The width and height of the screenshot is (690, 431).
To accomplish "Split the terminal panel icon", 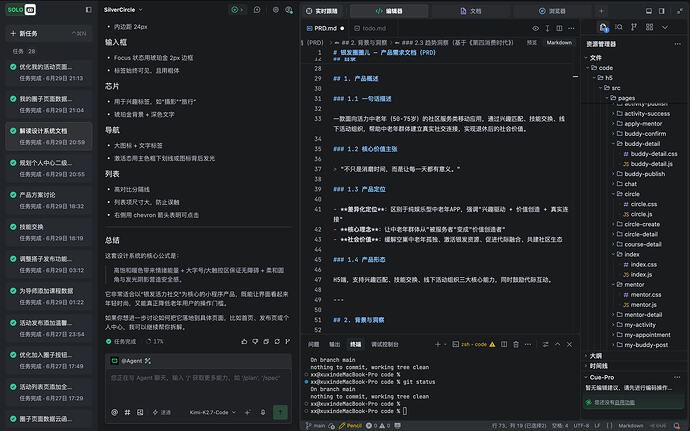I will click(x=504, y=344).
